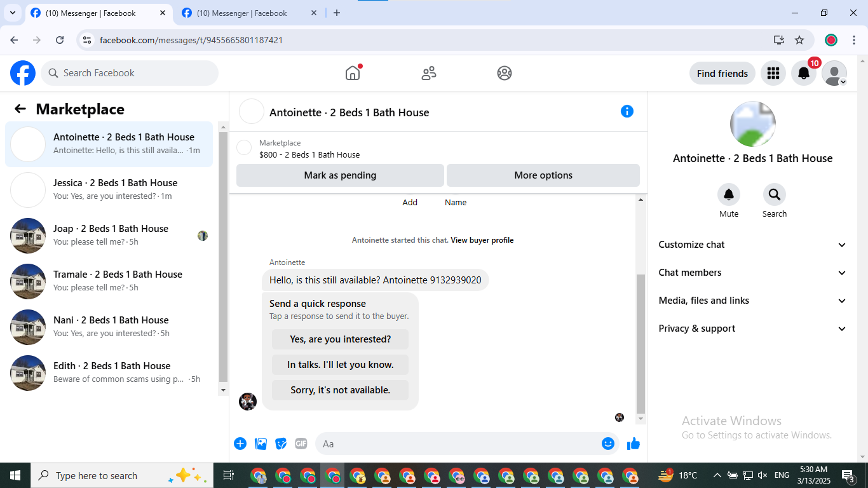
Task: Open the Chrome profile avatar
Action: coord(831,40)
